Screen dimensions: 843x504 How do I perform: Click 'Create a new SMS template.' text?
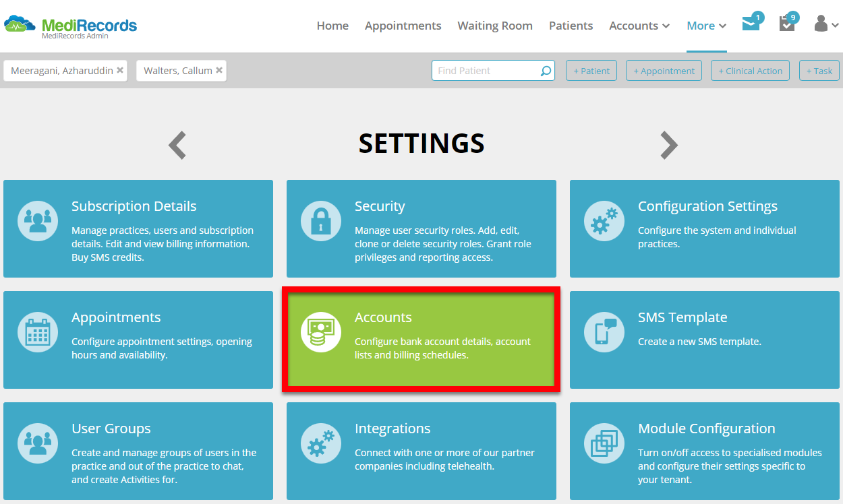pos(699,342)
